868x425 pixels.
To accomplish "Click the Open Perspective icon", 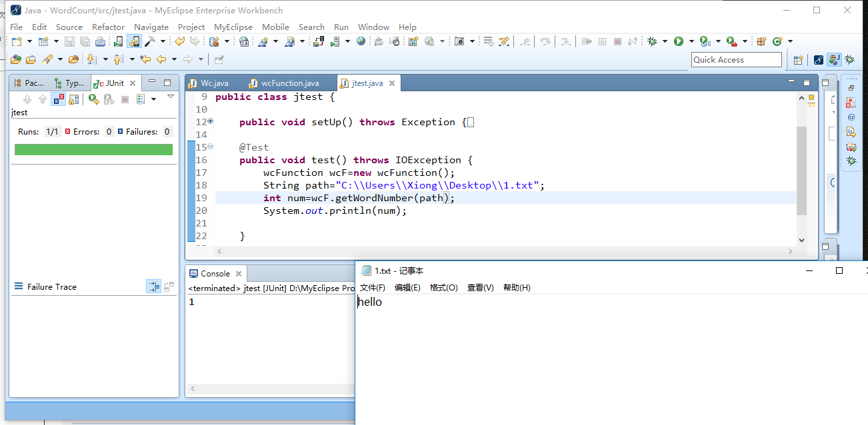I will (798, 59).
